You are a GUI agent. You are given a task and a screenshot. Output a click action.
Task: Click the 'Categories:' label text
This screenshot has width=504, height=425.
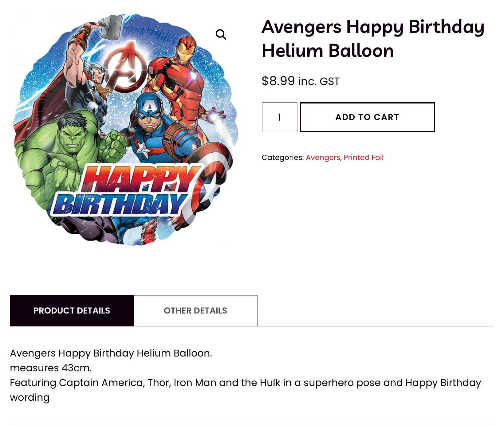click(x=282, y=158)
